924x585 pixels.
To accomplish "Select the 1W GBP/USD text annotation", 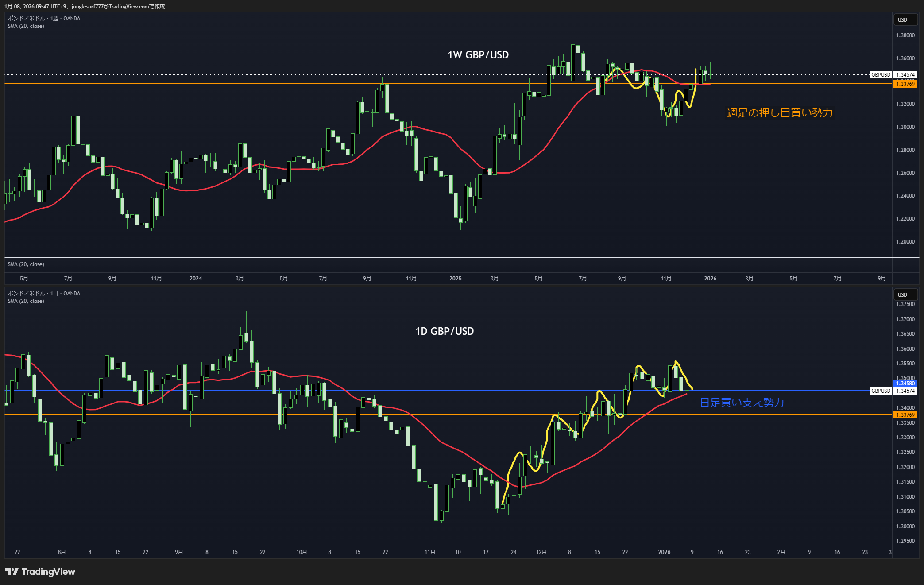I will (x=478, y=55).
